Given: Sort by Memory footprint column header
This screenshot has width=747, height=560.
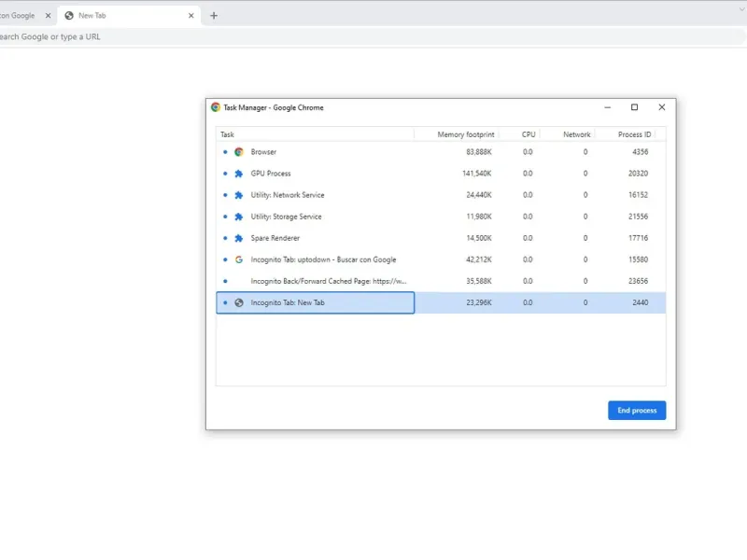Looking at the screenshot, I should coord(463,134).
